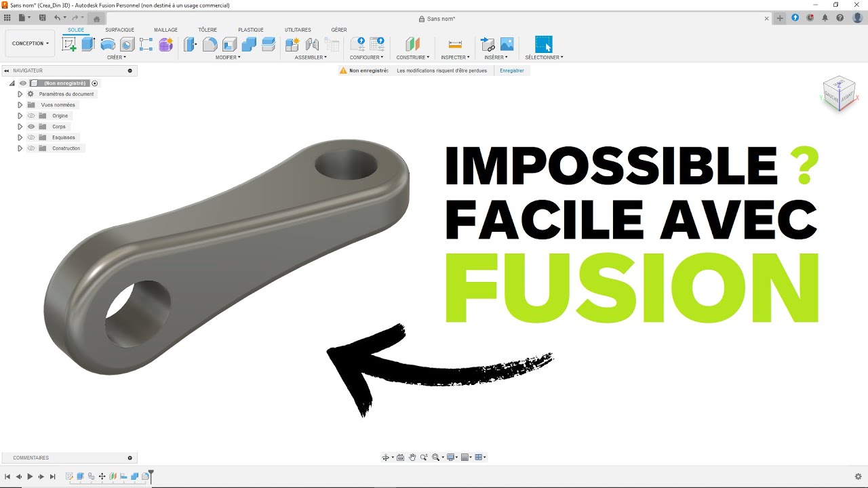Collapse the root component tree
The image size is (868, 488).
point(12,83)
